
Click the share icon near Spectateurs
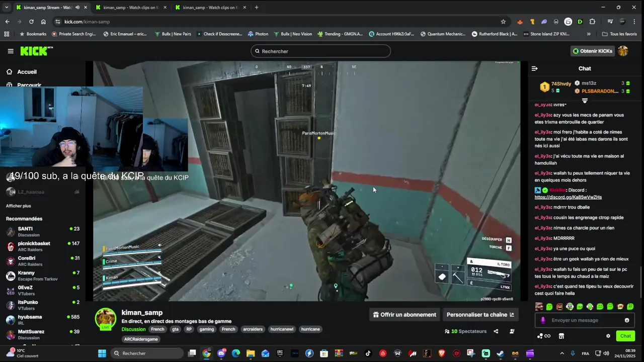click(496, 331)
